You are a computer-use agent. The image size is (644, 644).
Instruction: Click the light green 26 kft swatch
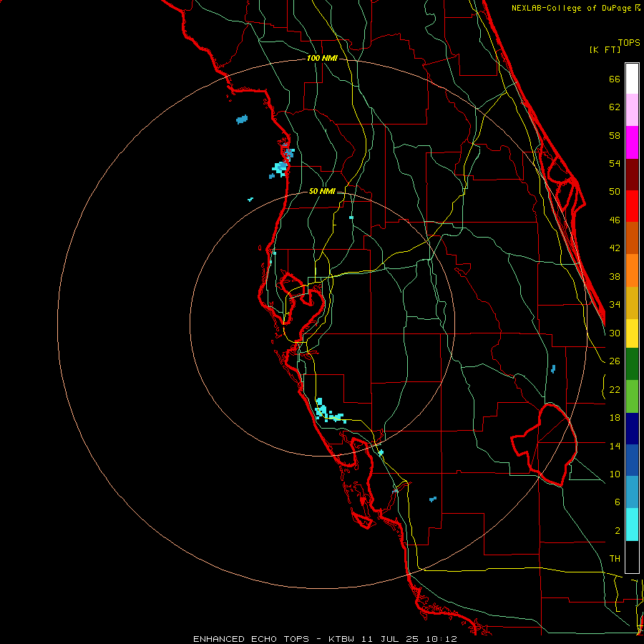(x=632, y=396)
